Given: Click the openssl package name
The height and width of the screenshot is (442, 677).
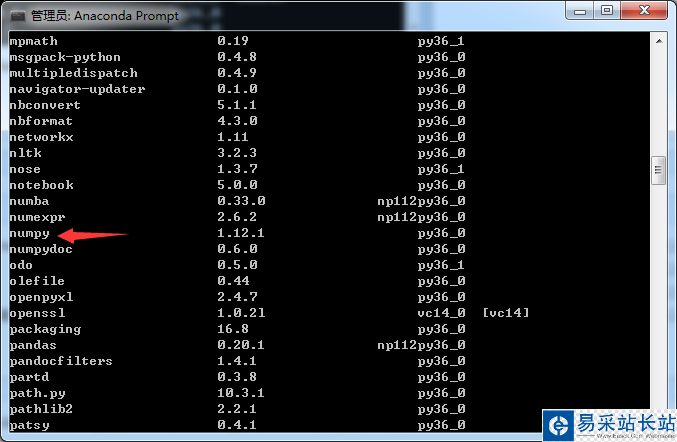Looking at the screenshot, I should tap(37, 313).
